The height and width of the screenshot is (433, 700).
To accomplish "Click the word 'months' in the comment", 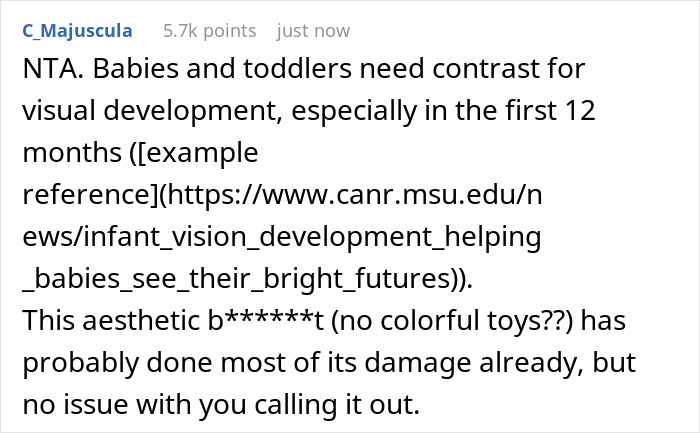I will click(x=62, y=154).
